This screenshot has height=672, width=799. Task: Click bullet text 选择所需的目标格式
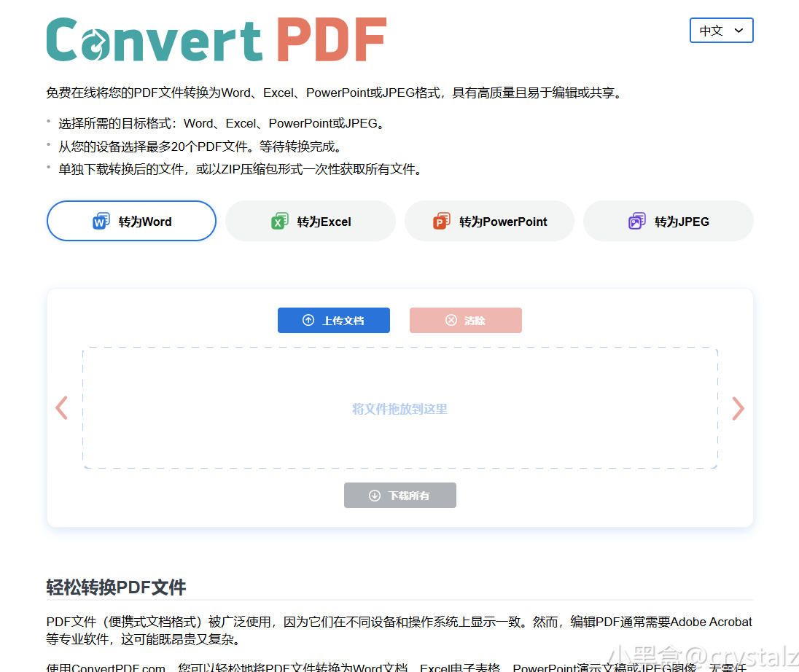tap(222, 123)
